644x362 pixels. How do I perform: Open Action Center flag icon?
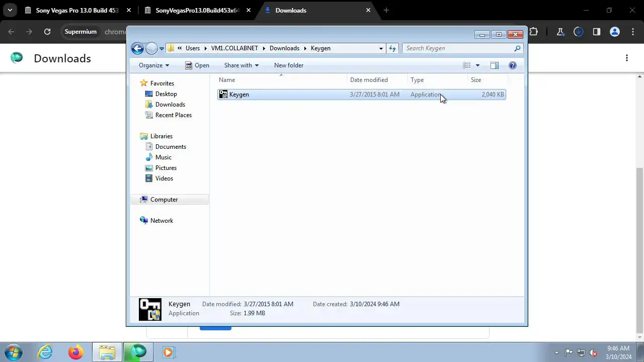click(x=569, y=352)
